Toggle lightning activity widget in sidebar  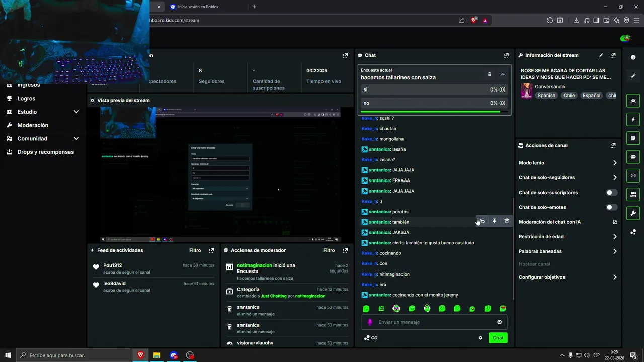633,119
